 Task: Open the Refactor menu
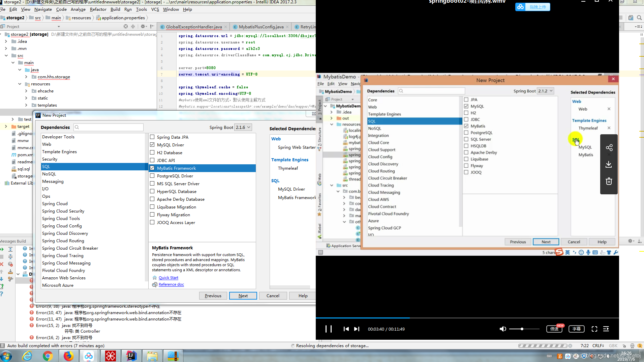pos(98,9)
